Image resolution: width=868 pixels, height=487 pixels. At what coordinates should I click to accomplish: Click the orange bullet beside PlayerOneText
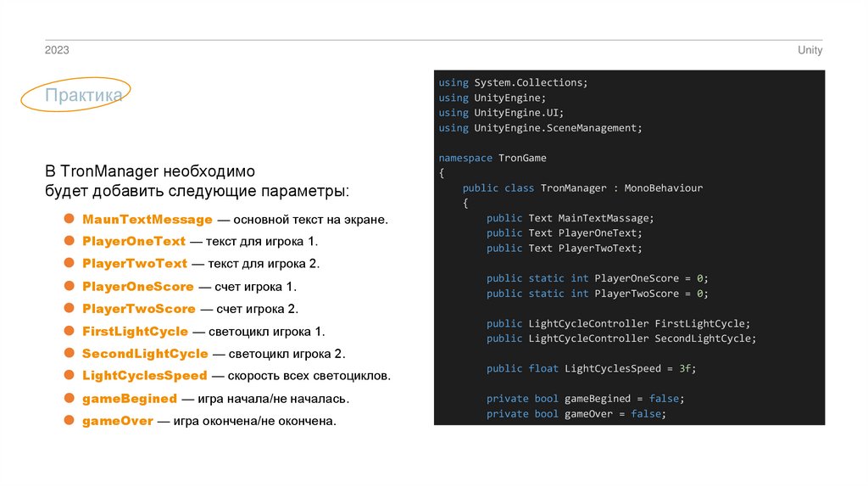(71, 241)
